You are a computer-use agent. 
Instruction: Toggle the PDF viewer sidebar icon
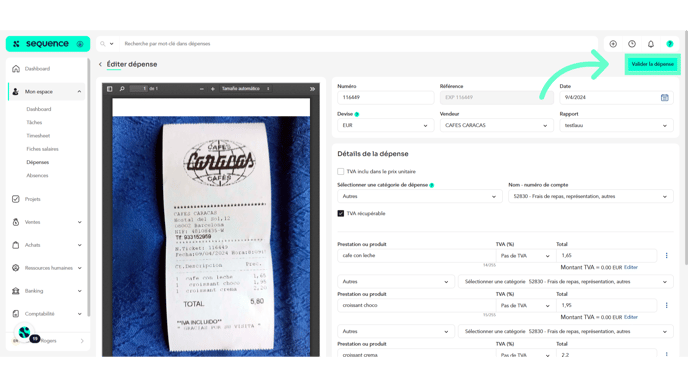[x=110, y=89]
